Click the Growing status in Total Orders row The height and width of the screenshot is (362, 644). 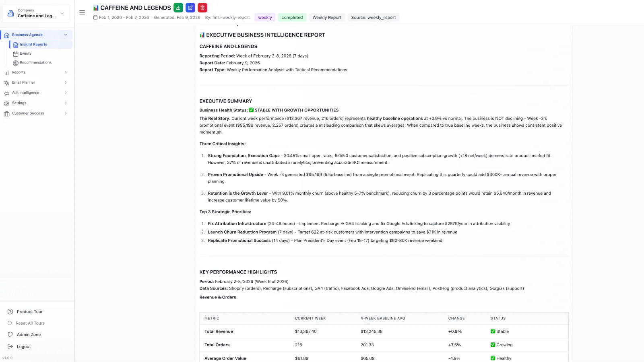pos(502,345)
